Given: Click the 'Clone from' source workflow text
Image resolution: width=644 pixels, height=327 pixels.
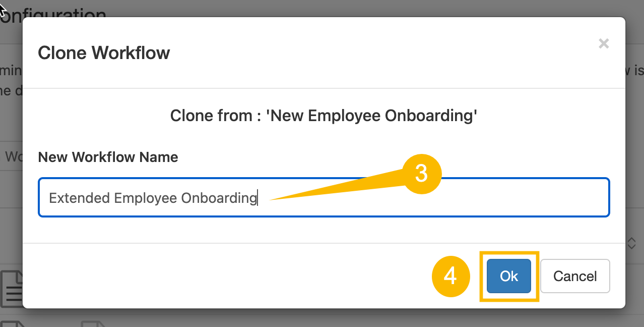Looking at the screenshot, I should (324, 116).
